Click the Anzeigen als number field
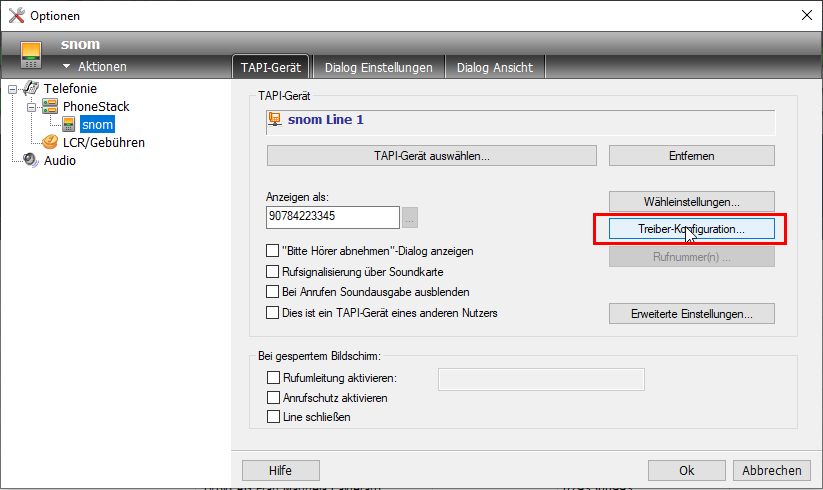 click(332, 217)
